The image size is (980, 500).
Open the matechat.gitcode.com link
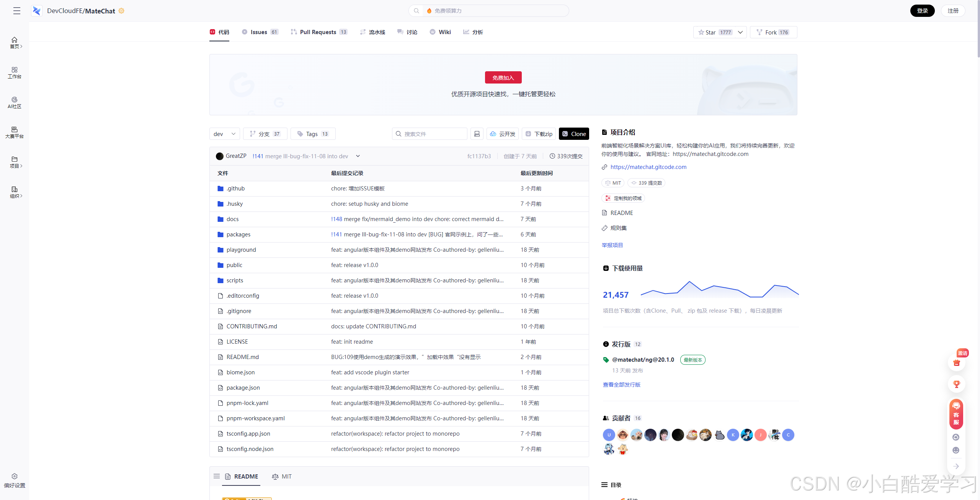pos(648,167)
